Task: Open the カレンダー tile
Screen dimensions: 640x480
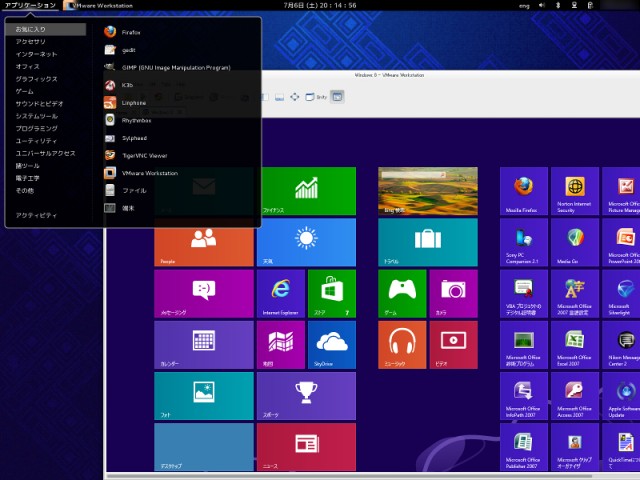Action: [204, 344]
